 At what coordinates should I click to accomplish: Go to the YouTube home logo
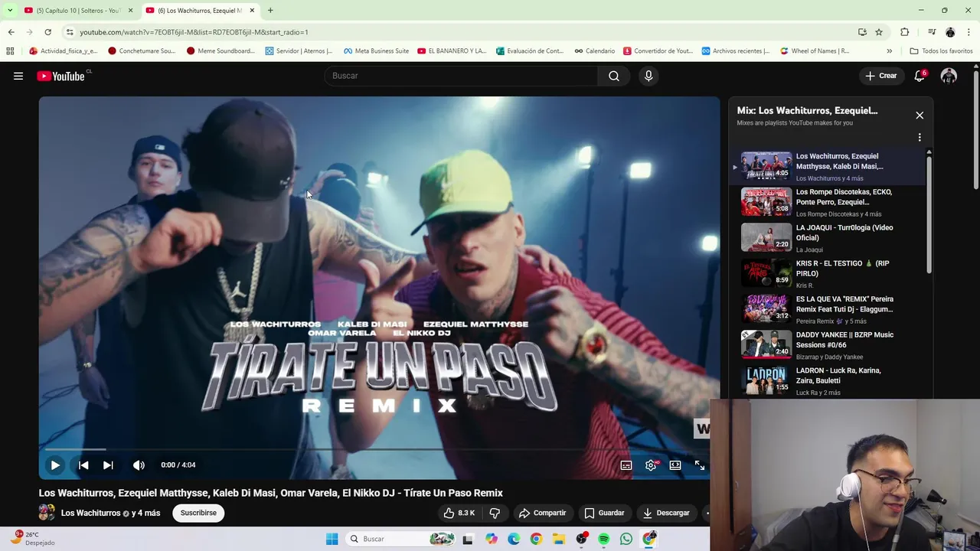pos(60,76)
